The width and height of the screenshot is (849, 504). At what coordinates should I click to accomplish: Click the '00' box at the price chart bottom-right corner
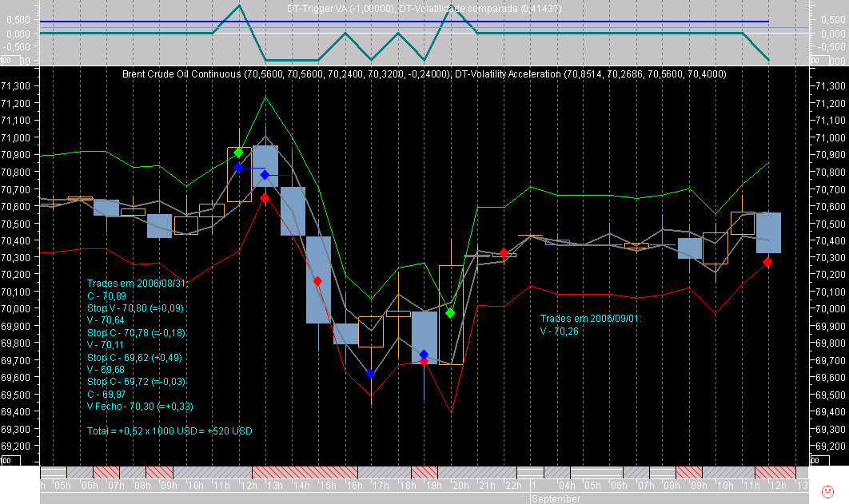819,461
